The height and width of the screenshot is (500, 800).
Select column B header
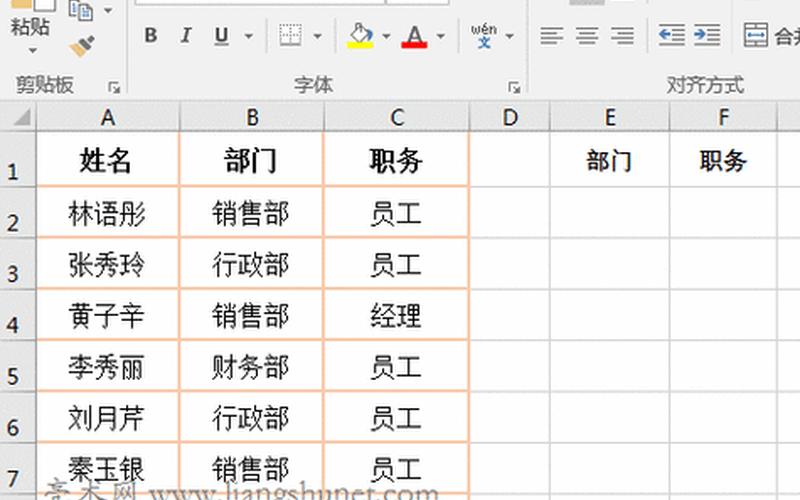(252, 117)
